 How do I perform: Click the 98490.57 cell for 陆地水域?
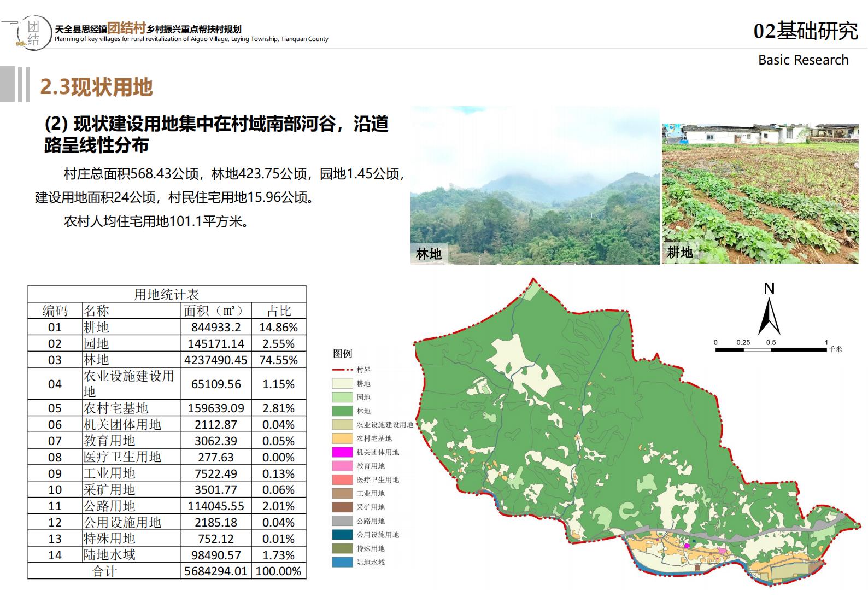[216, 555]
